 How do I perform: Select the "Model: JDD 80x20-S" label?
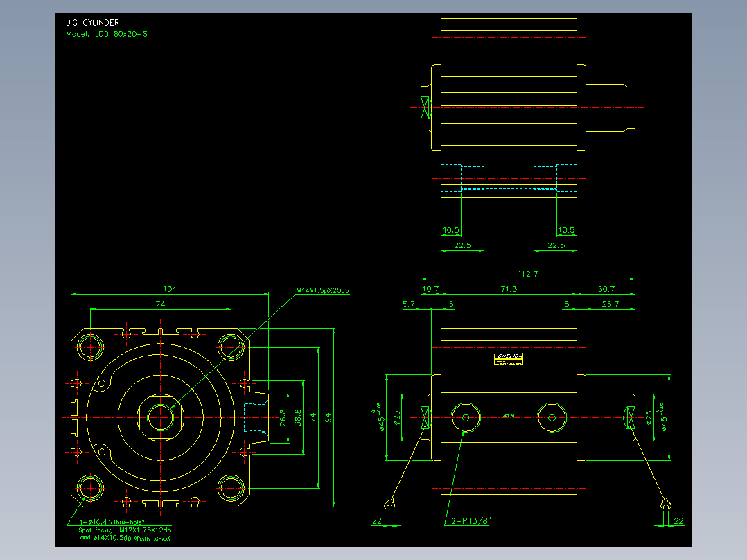click(x=107, y=35)
